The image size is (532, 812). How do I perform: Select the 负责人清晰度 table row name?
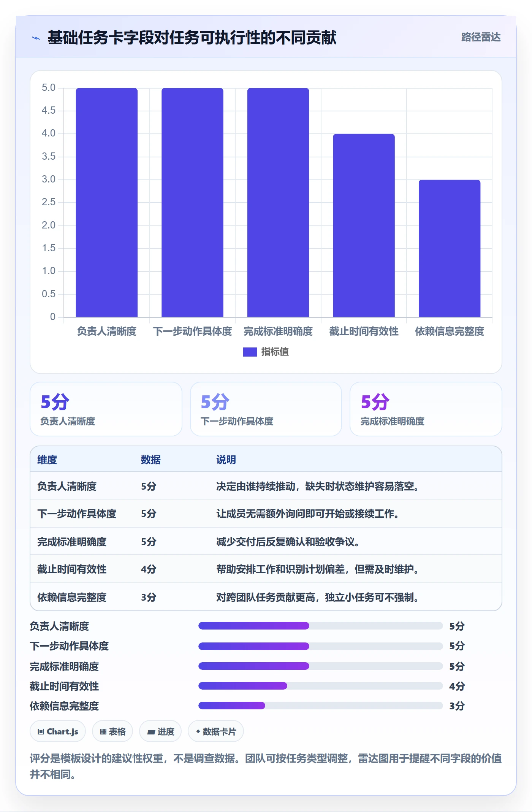(x=67, y=487)
